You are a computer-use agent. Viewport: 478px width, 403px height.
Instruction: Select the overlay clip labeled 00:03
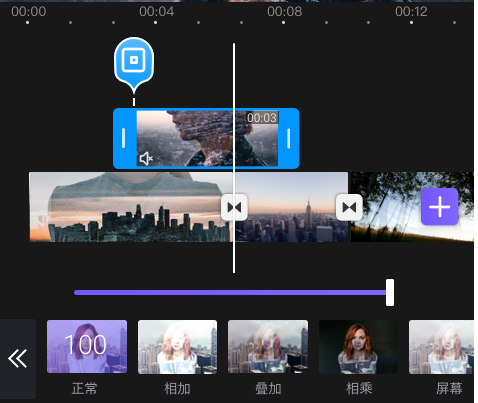[207, 138]
